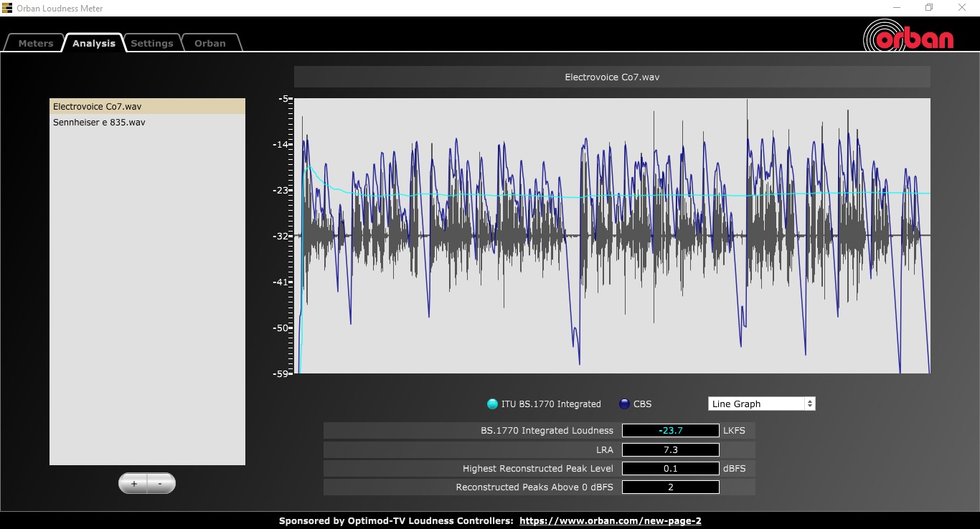The height and width of the screenshot is (529, 980).
Task: Minimize the Orban Loudness Meter window
Action: (x=897, y=8)
